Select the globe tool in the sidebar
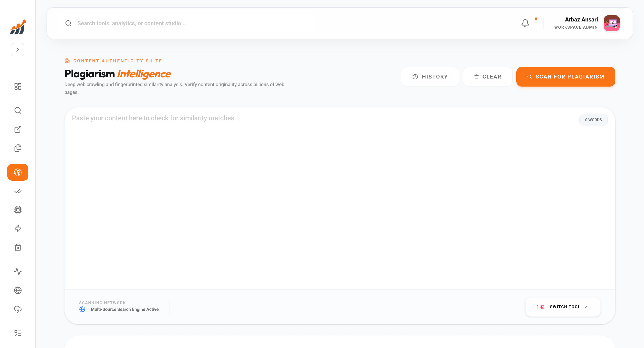This screenshot has height=348, width=644. pos(17,290)
